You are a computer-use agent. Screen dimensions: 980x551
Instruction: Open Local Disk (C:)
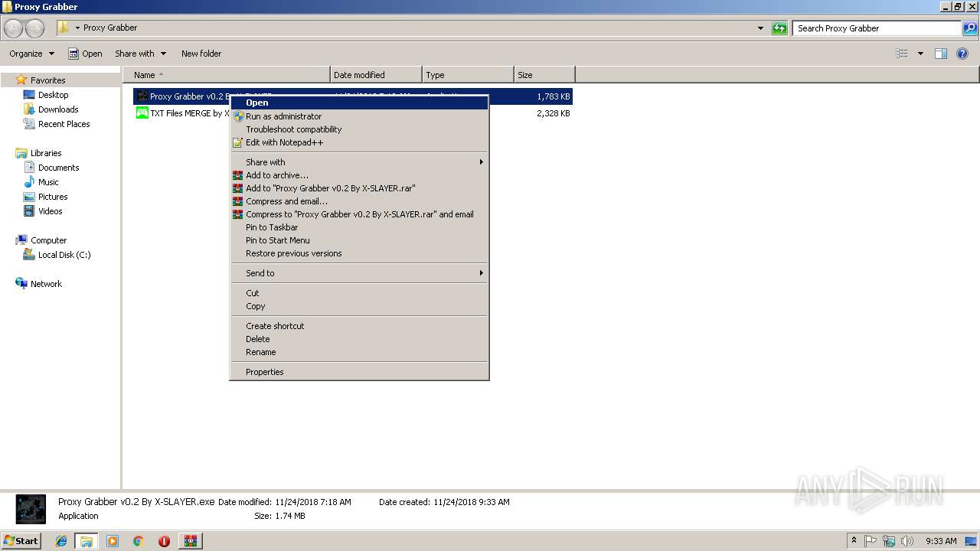64,255
